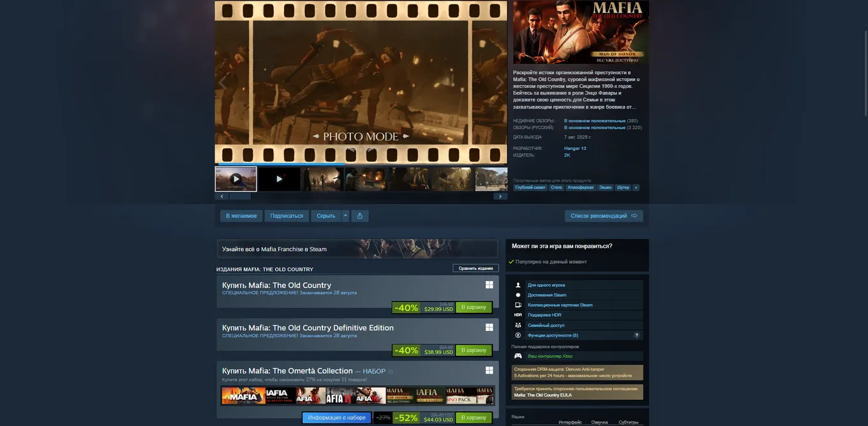Click the Xbox controller icon
The height and width of the screenshot is (426, 868).
[x=518, y=356]
